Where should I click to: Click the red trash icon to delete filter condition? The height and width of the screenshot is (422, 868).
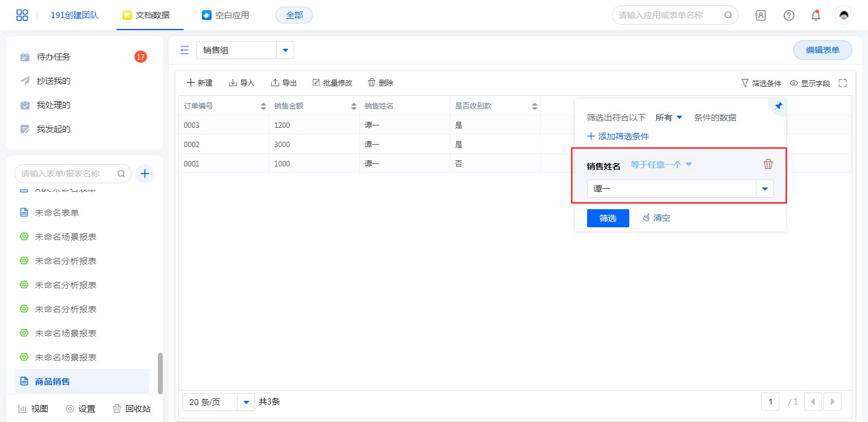pyautogui.click(x=768, y=165)
